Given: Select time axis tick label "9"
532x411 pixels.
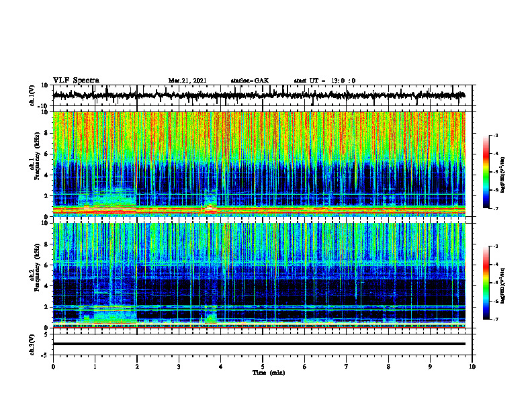Looking at the screenshot, I should click(430, 367).
